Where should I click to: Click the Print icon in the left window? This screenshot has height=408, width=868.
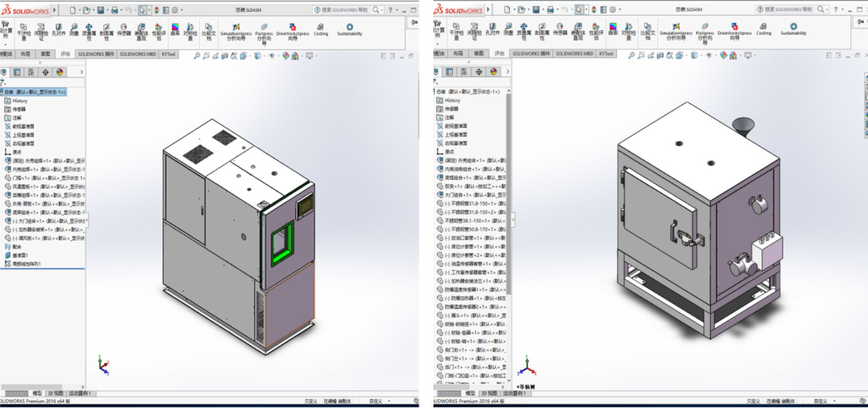[115, 10]
